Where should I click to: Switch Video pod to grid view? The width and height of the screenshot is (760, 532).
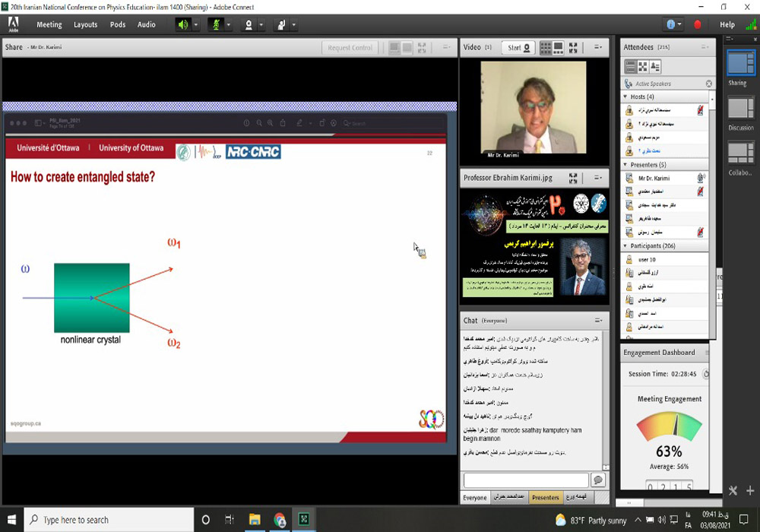tap(546, 48)
